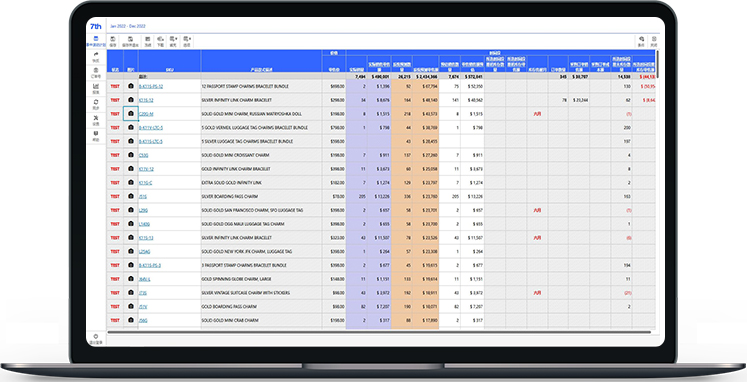Click the download toolbar item
This screenshot has height=382, width=747.
click(x=161, y=41)
